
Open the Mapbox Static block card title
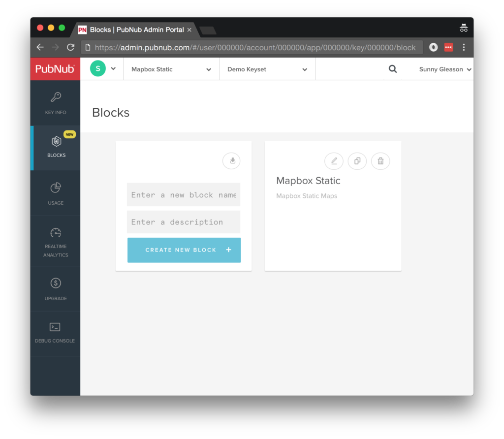[308, 181]
